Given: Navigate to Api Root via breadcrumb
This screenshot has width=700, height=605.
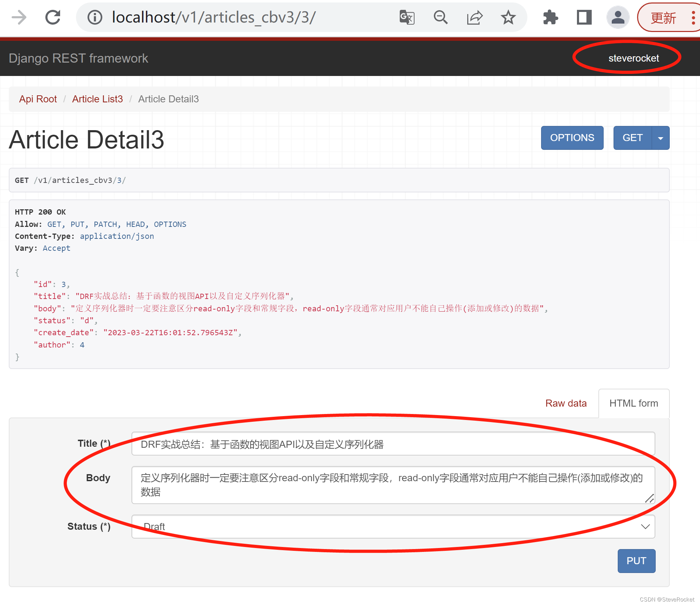Looking at the screenshot, I should click(38, 99).
